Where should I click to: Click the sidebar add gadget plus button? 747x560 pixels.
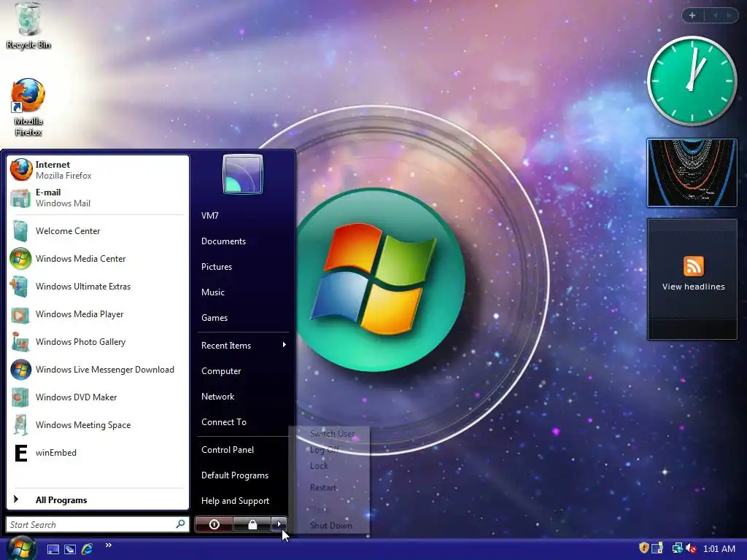(x=692, y=15)
